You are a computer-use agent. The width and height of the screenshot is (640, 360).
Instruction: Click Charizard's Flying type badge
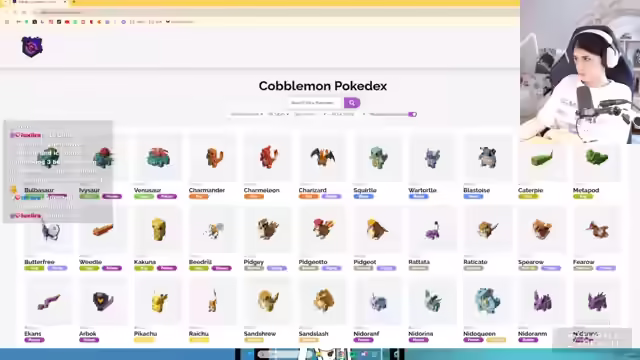331,197
